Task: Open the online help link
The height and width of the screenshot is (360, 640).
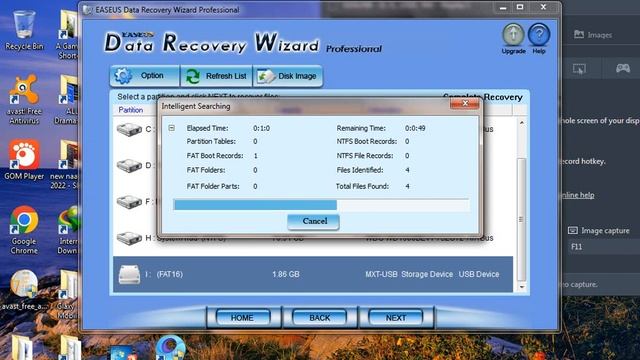Action: pyautogui.click(x=578, y=195)
